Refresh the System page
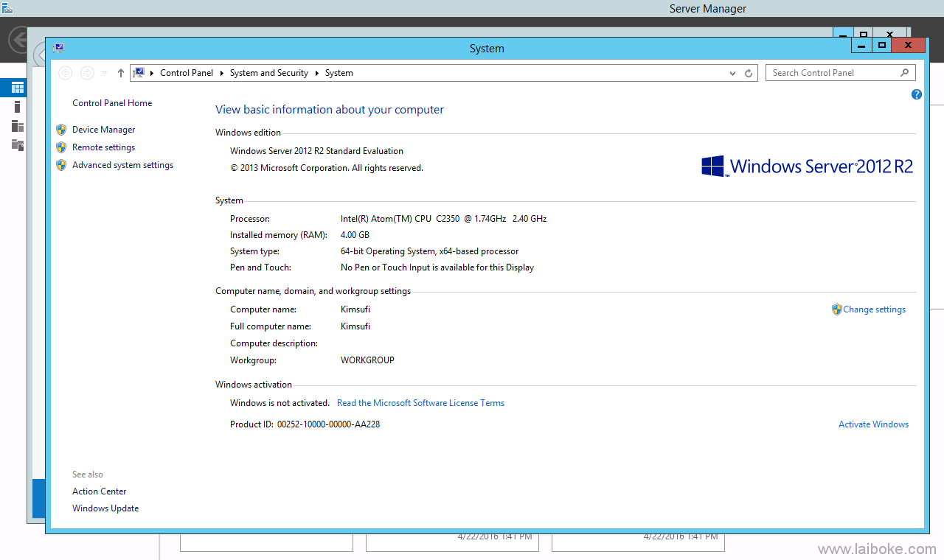Screen dimensions: 944x560 749,73
